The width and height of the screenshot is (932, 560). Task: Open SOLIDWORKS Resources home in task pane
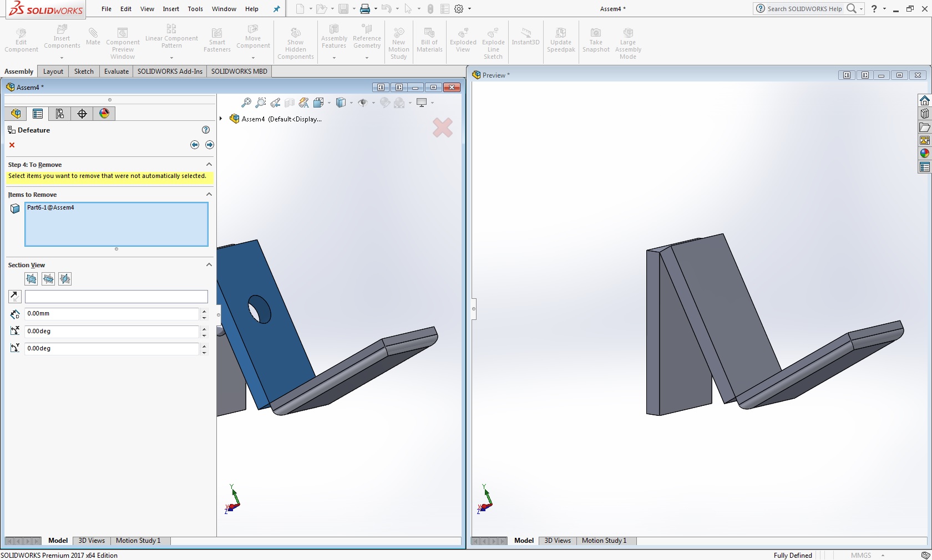[x=924, y=100]
